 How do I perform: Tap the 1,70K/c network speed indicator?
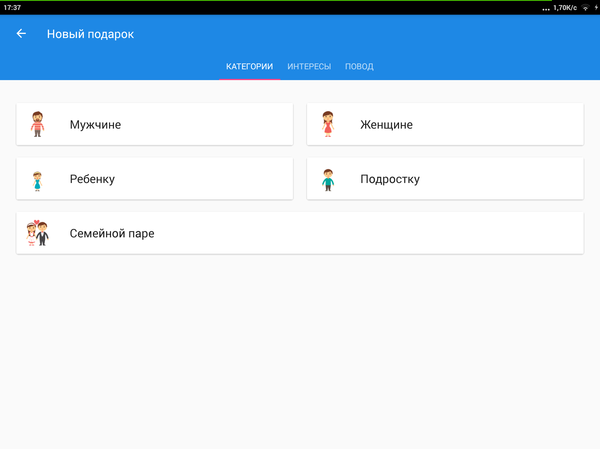tap(564, 7)
